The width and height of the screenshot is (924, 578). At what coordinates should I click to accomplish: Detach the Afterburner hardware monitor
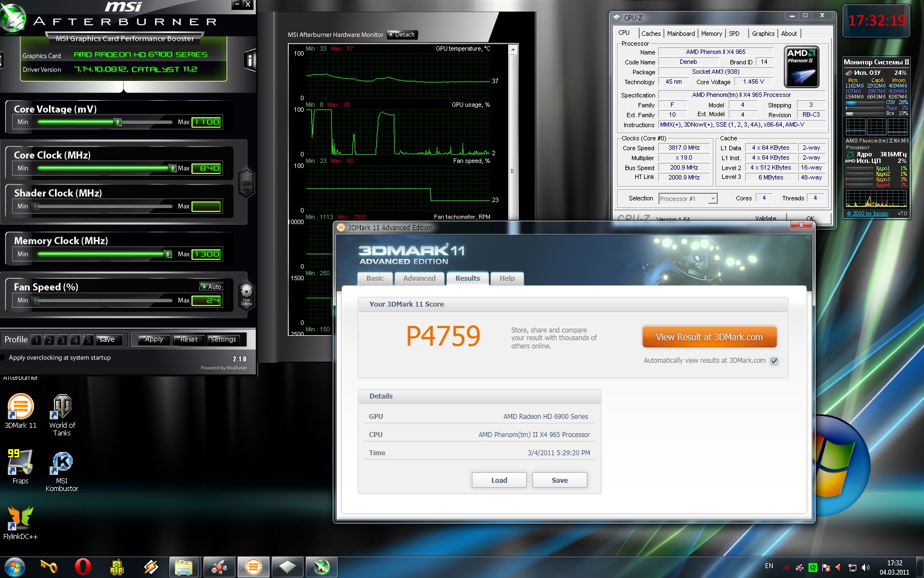[403, 35]
